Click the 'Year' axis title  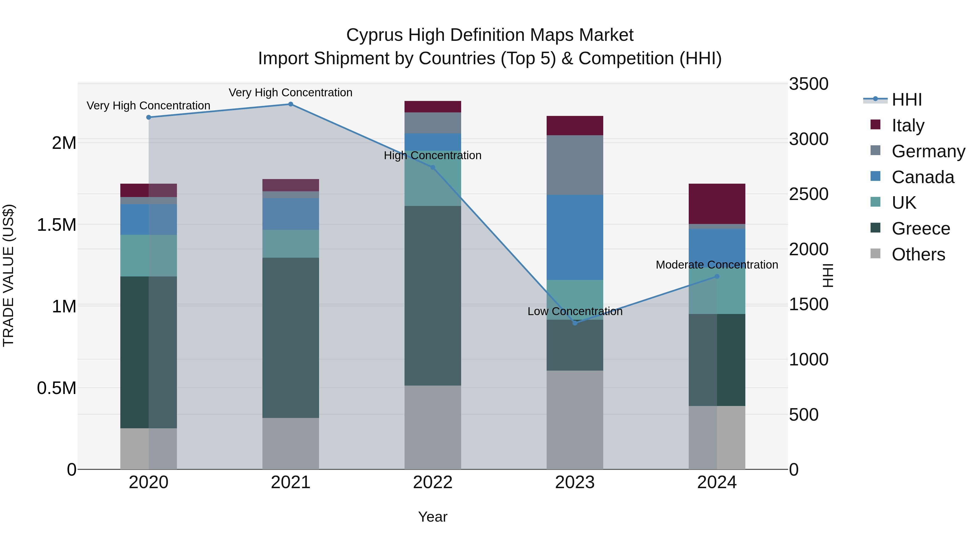point(433,517)
